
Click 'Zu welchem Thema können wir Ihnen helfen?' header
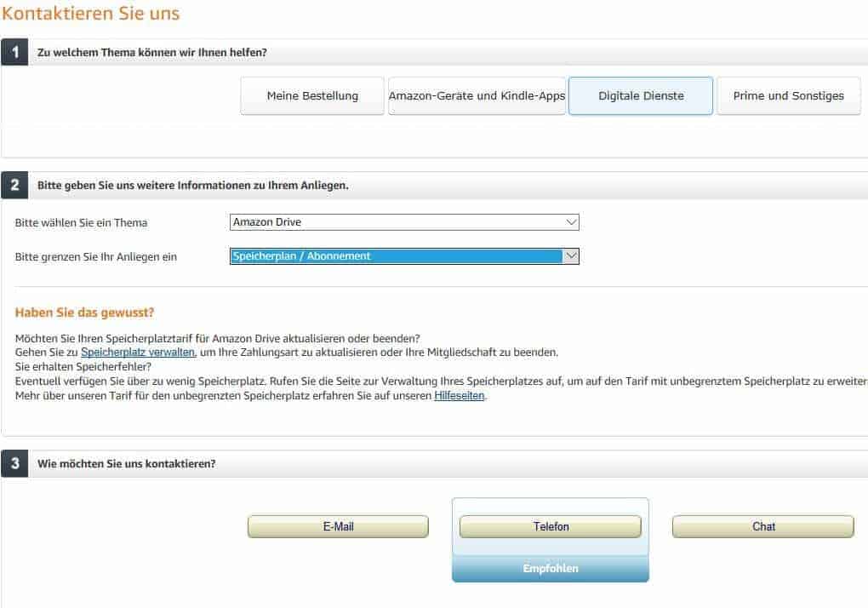152,53
